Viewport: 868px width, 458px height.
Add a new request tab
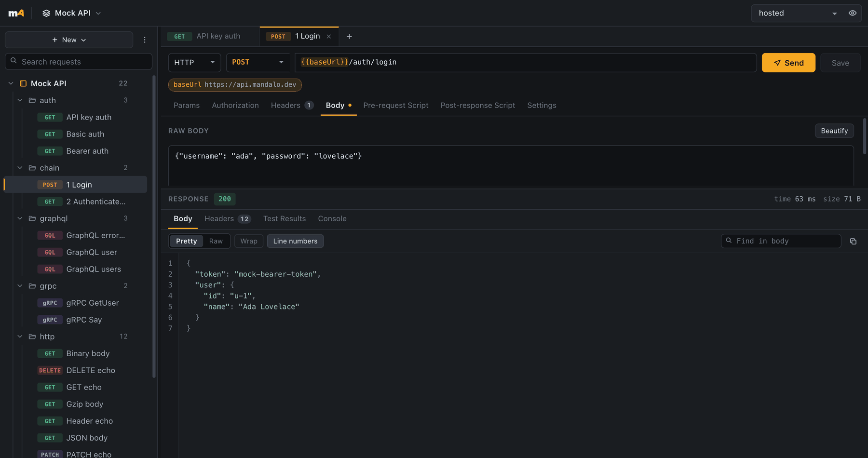[x=349, y=37]
